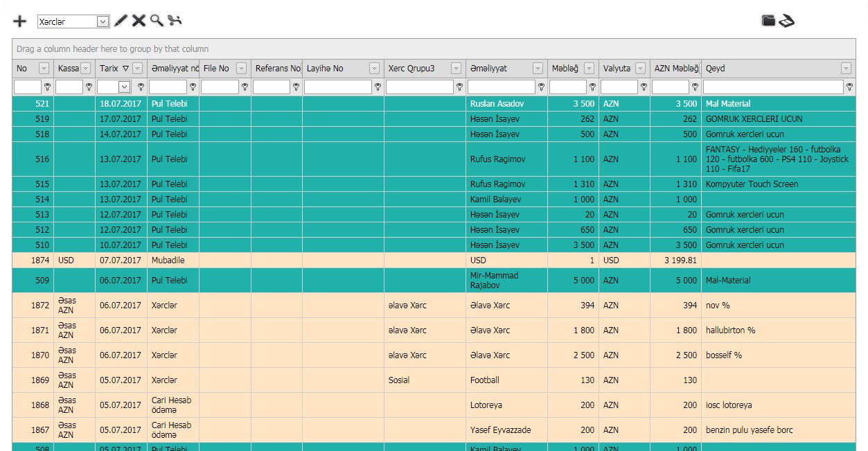Open the Xərclər dropdown in the toolbar
The image size is (868, 451).
tap(103, 22)
